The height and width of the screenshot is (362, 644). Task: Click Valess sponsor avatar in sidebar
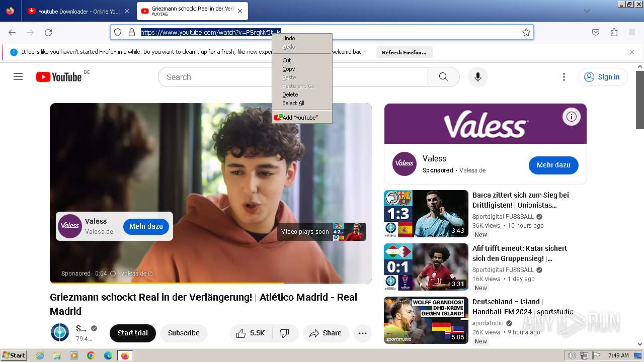tap(405, 164)
